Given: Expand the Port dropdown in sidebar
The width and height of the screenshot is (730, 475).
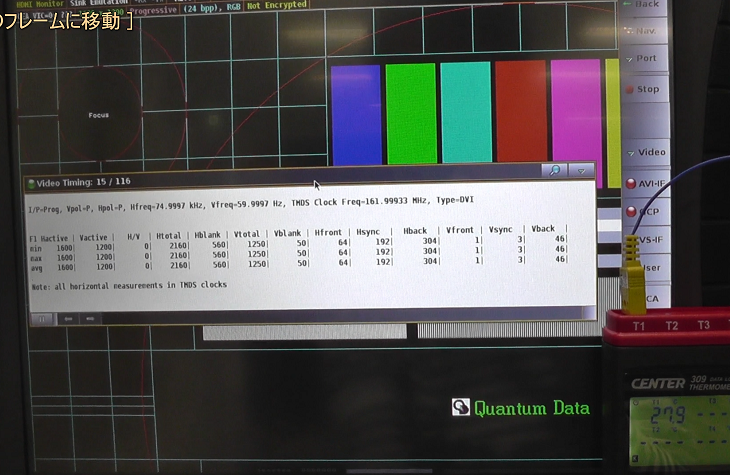Looking at the screenshot, I should pos(644,59).
